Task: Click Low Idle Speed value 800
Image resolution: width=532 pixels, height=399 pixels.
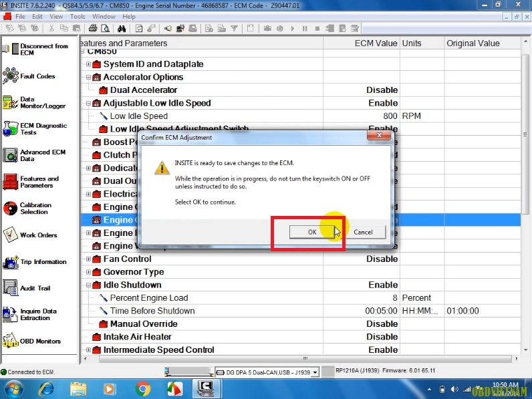Action: [x=390, y=116]
